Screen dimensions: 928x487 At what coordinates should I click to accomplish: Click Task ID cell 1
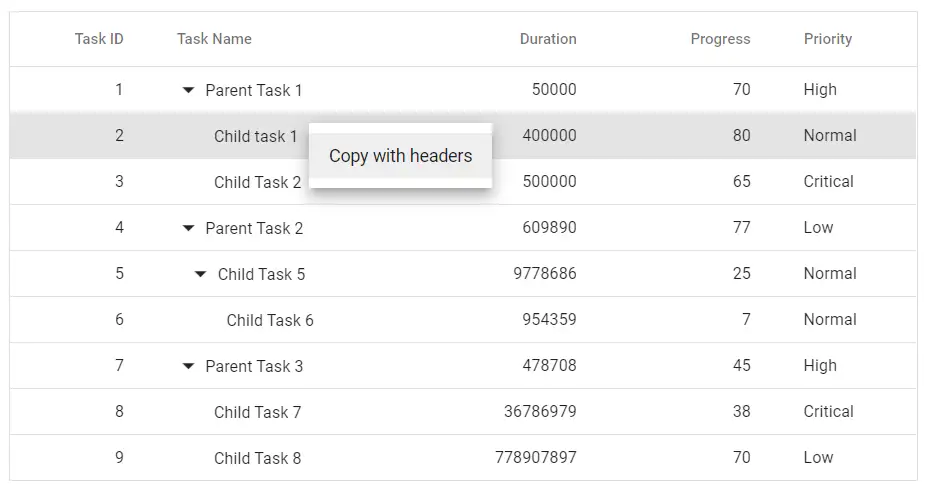pyautogui.click(x=119, y=90)
